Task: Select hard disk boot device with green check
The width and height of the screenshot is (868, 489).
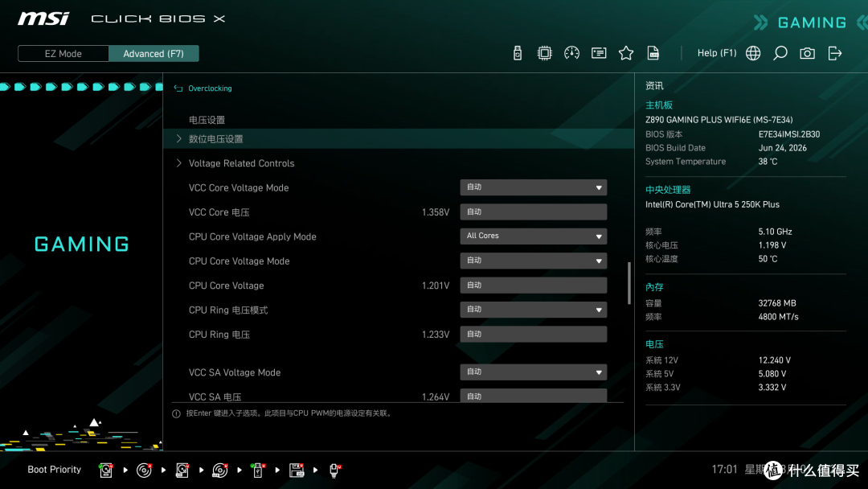Action: 106,471
